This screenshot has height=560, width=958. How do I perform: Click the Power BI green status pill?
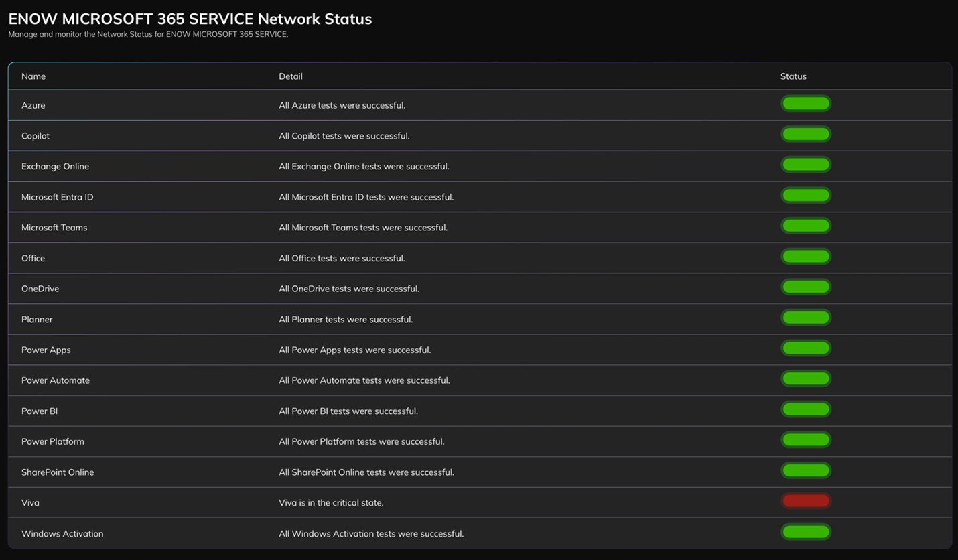click(806, 409)
